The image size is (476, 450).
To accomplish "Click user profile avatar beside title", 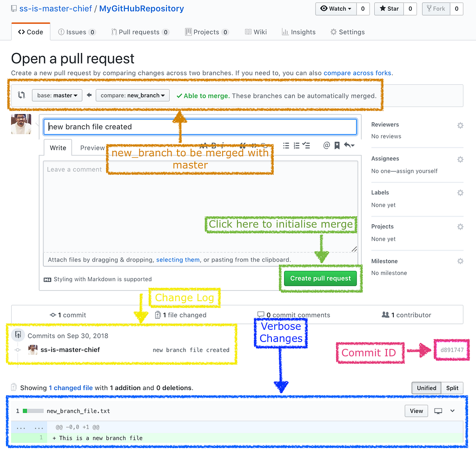I will point(21,124).
